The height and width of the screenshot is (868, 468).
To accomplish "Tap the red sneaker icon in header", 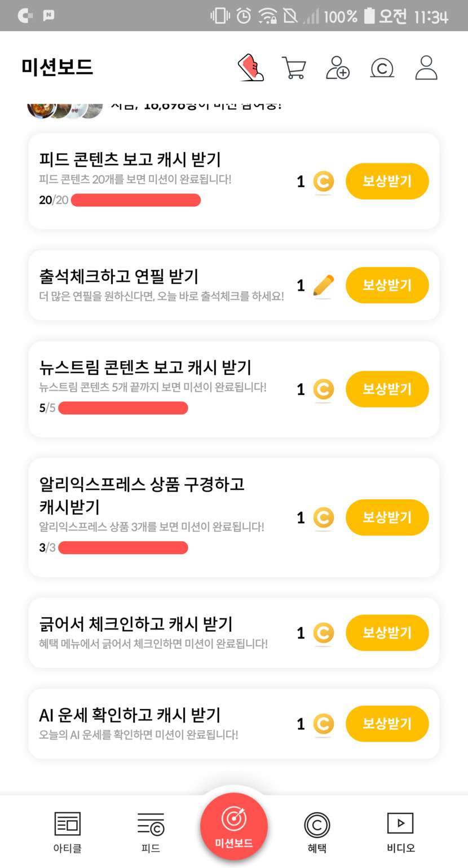I will click(251, 68).
